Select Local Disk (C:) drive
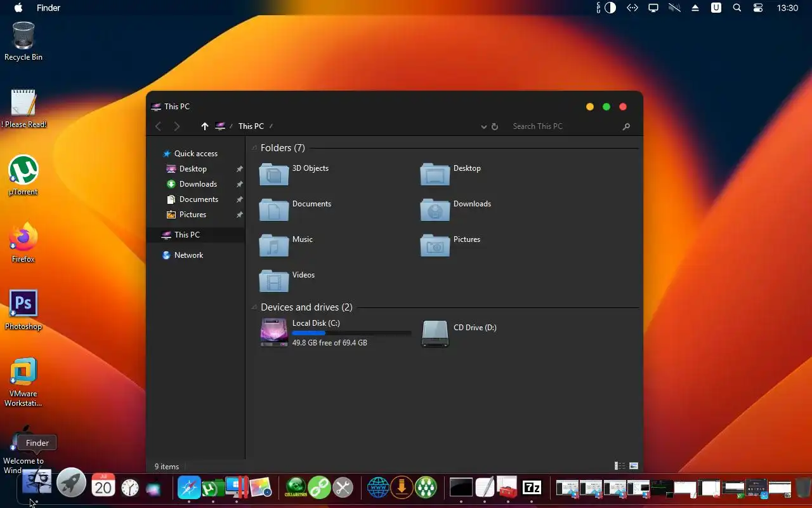 336,333
